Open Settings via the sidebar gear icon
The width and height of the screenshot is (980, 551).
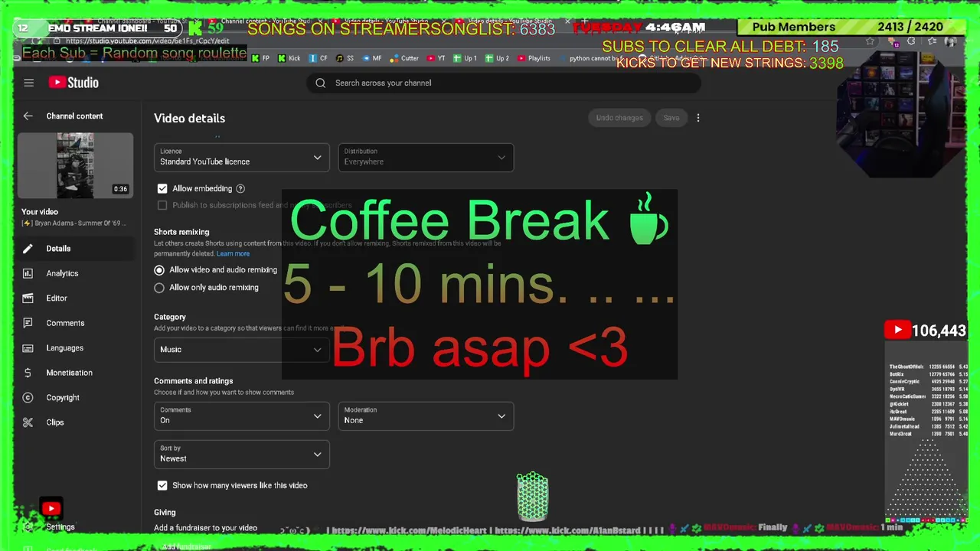pos(28,527)
